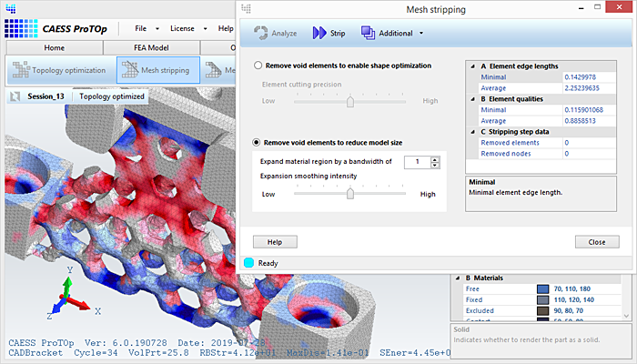Click the Expansion smoothing intensity slider handle
The height and width of the screenshot is (364, 637).
pyautogui.click(x=350, y=194)
